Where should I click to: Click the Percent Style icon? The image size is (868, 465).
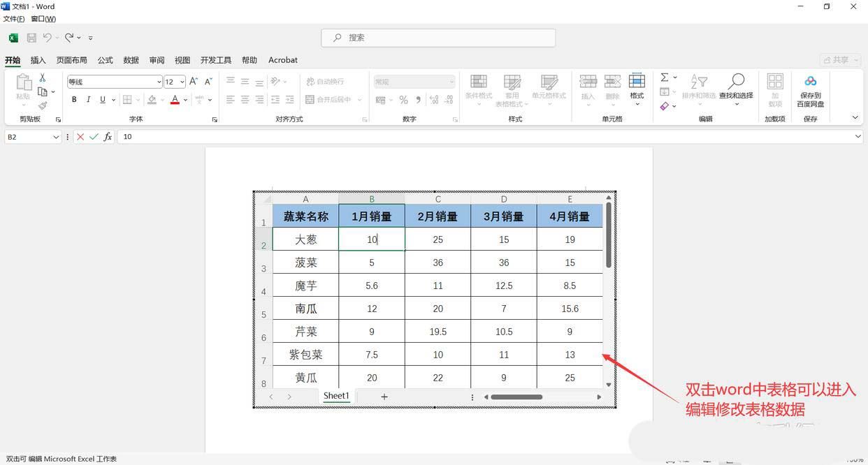403,100
